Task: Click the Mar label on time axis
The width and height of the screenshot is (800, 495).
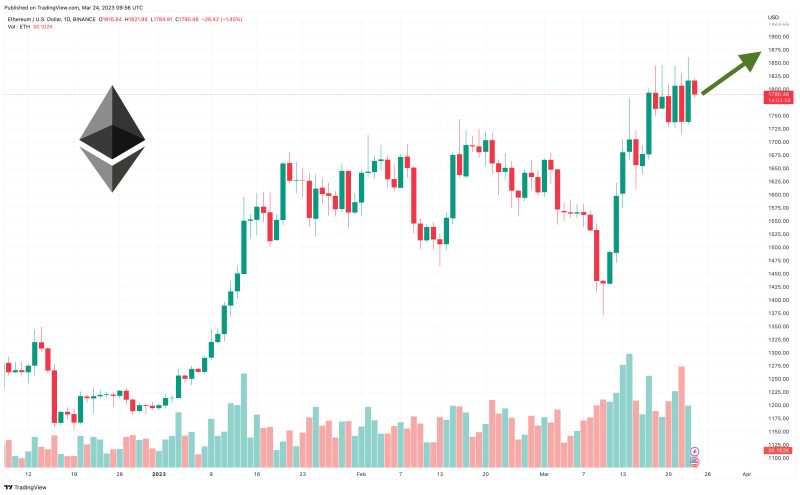Action: [x=544, y=474]
